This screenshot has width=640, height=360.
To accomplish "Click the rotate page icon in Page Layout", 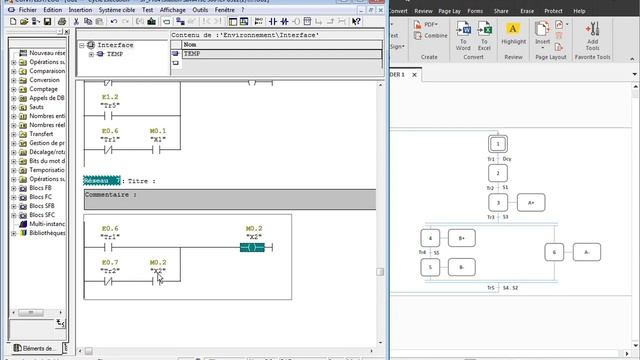I will point(559,24).
